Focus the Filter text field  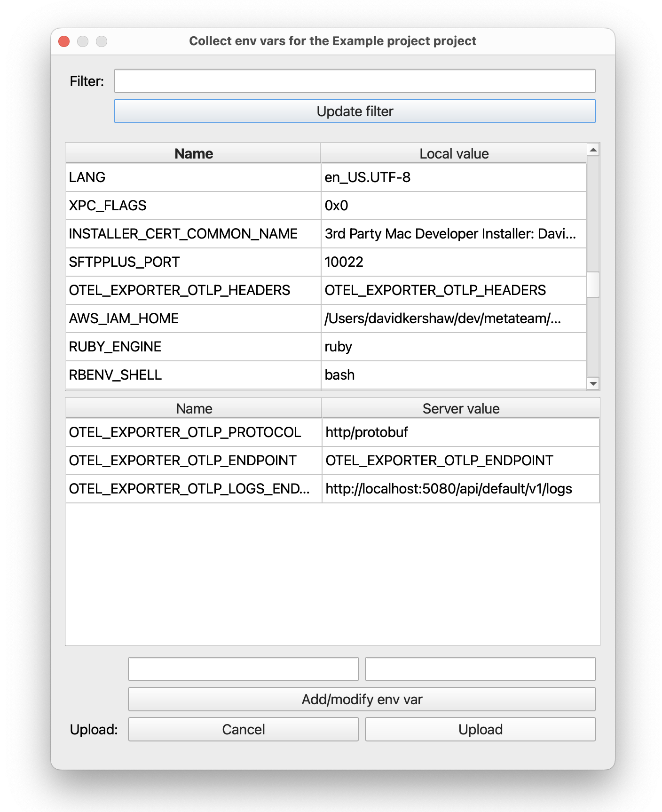355,81
